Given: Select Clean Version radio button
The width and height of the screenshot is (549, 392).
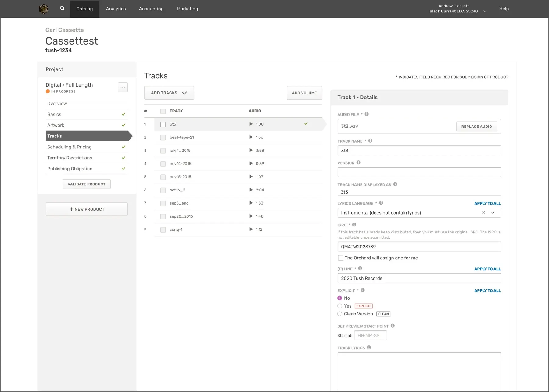Looking at the screenshot, I should pyautogui.click(x=339, y=314).
